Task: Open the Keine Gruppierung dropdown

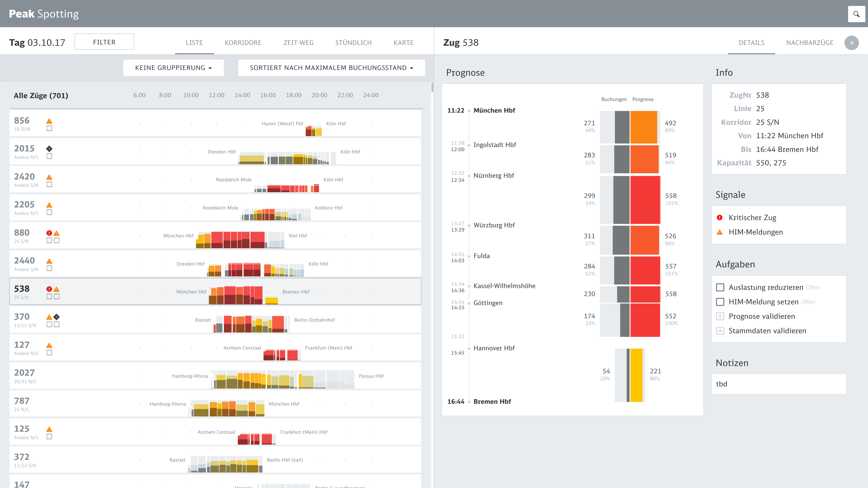Action: (x=173, y=68)
